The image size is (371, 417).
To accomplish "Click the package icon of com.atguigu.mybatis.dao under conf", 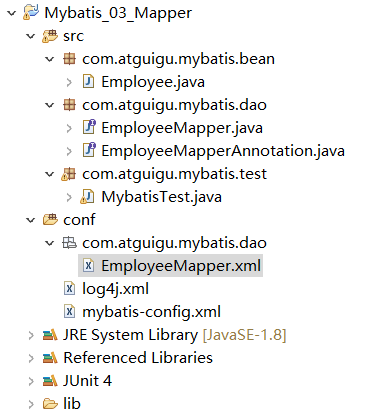I will [69, 243].
